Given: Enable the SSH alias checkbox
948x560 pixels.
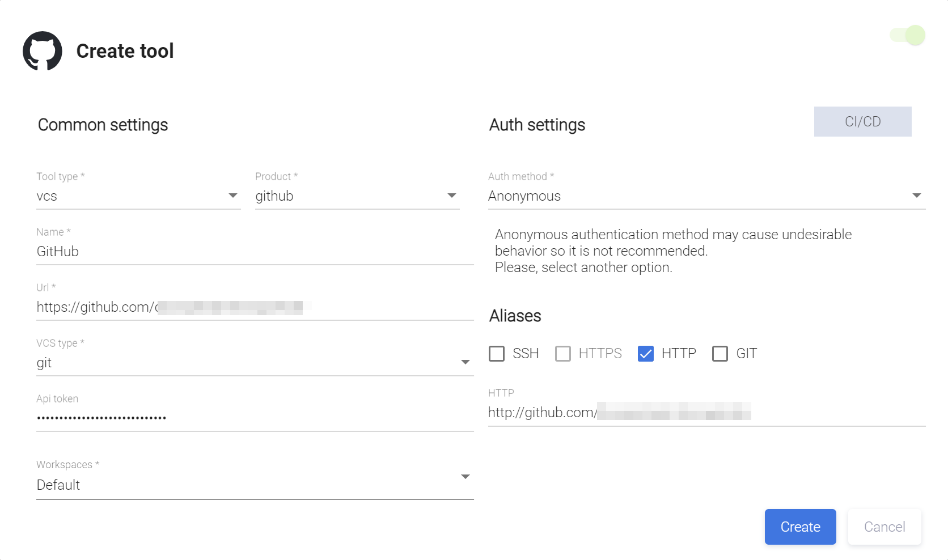Looking at the screenshot, I should coord(497,354).
